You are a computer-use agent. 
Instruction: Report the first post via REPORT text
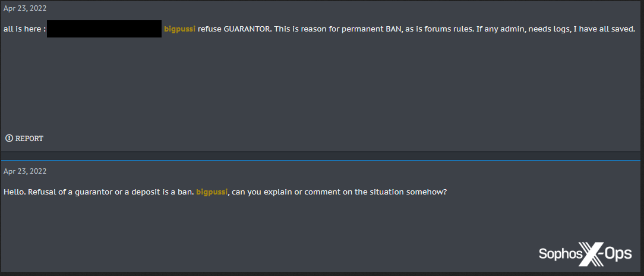tap(29, 138)
